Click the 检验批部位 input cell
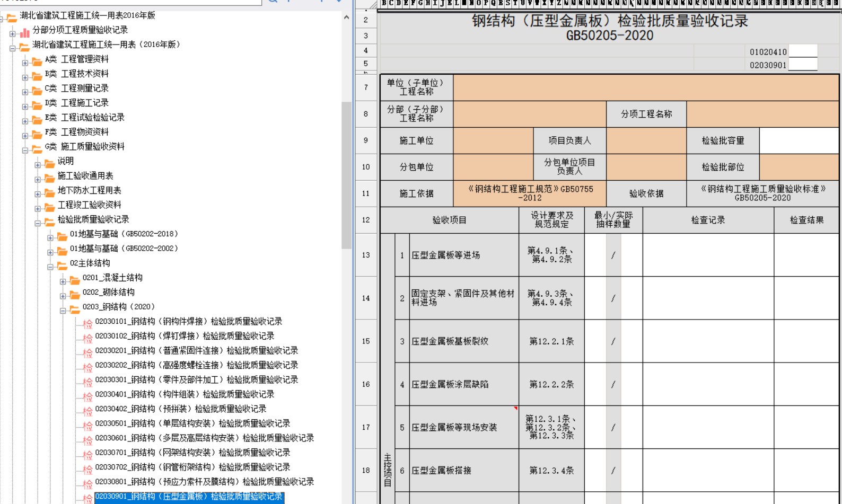 click(x=799, y=167)
